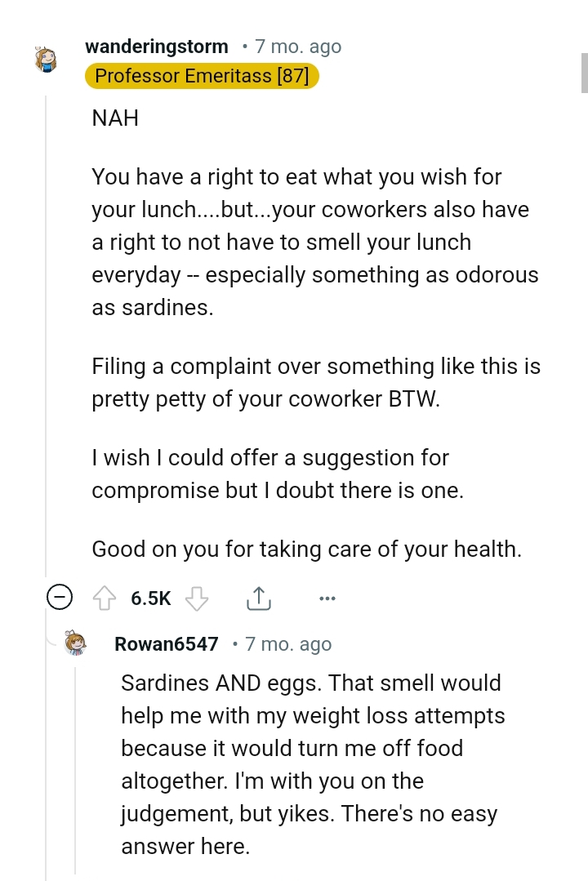Click Rowan6547's avatar picture
Viewport: 588px width, 881px height.
[x=77, y=644]
